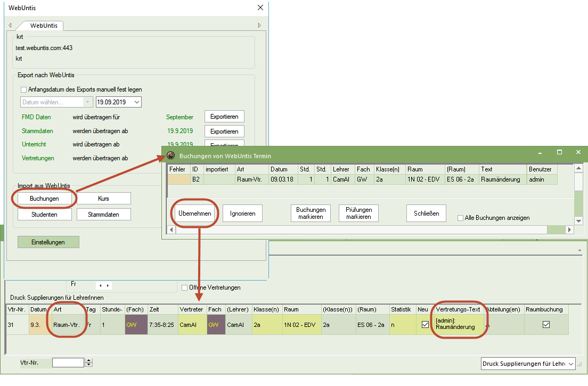The height and width of the screenshot is (386, 588).
Task: Click the Studenten import button
Action: click(44, 215)
